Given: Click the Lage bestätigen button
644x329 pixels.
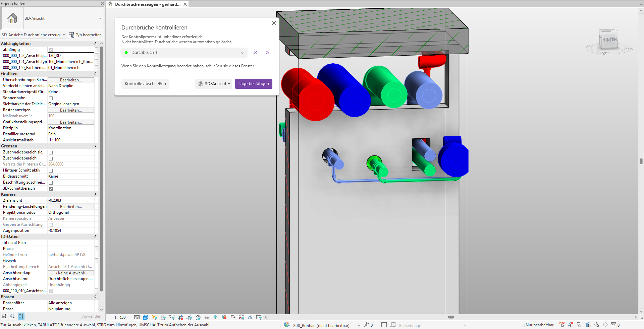Looking at the screenshot, I should [x=254, y=84].
